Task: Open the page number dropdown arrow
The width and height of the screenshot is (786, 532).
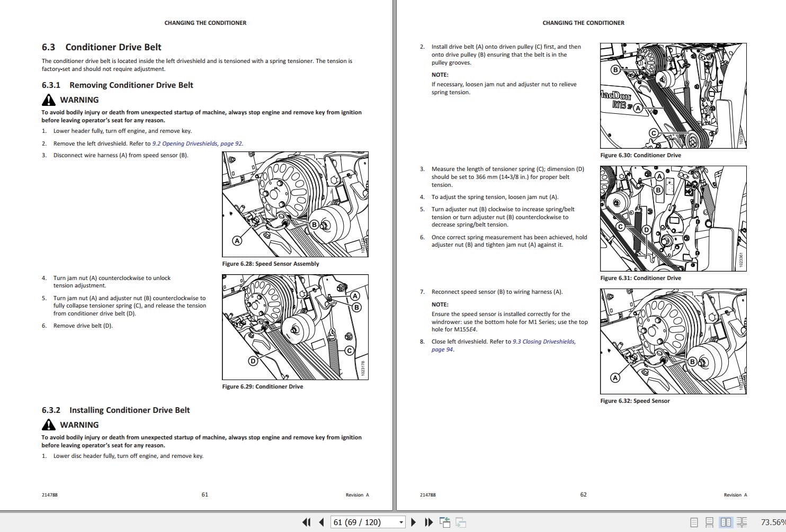Action: (x=401, y=522)
